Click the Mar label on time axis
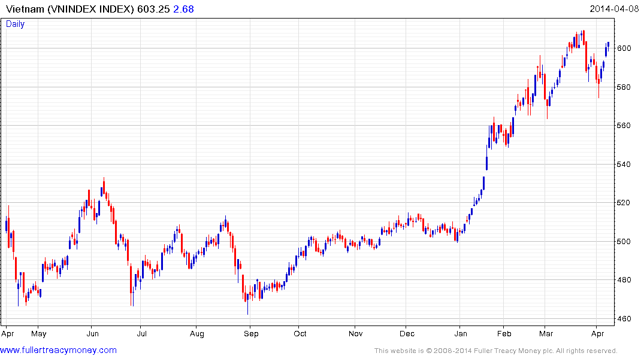The width and height of the screenshot is (644, 359). (546, 333)
